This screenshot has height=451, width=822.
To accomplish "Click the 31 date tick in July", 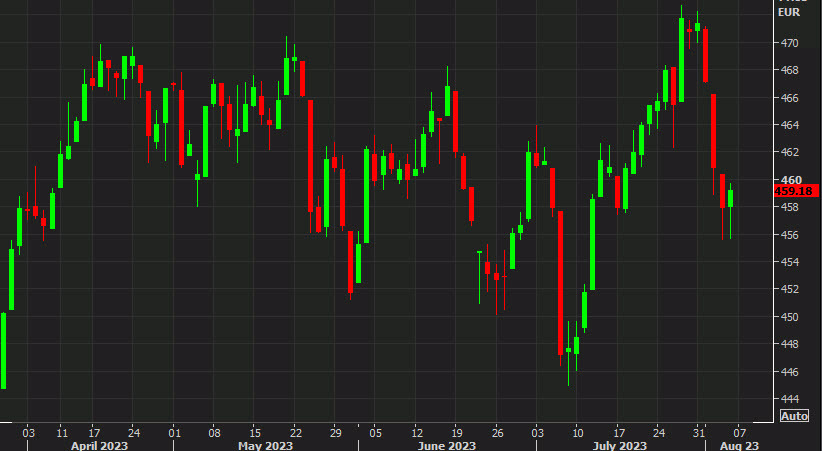I will [699, 433].
